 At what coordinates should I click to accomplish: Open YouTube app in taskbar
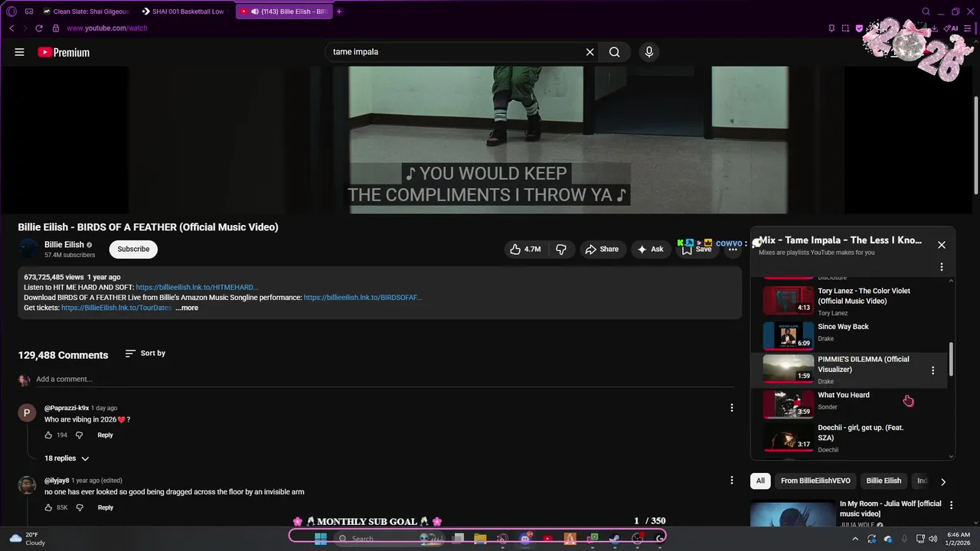(547, 538)
